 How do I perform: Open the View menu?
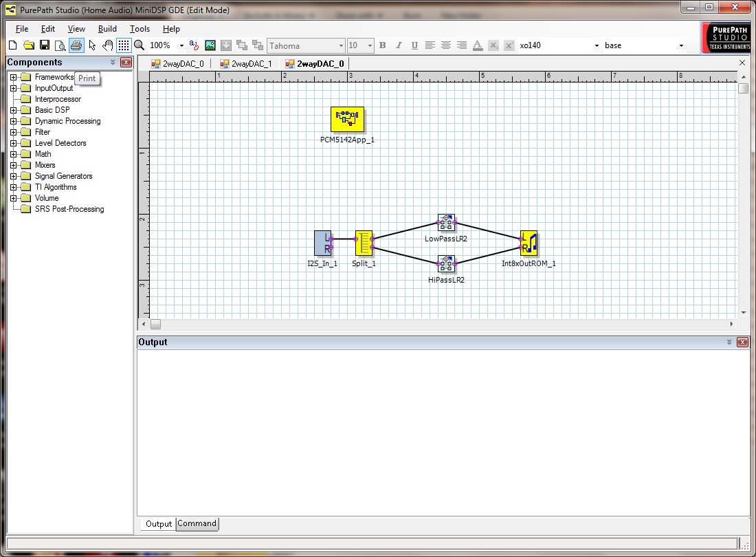click(x=76, y=29)
